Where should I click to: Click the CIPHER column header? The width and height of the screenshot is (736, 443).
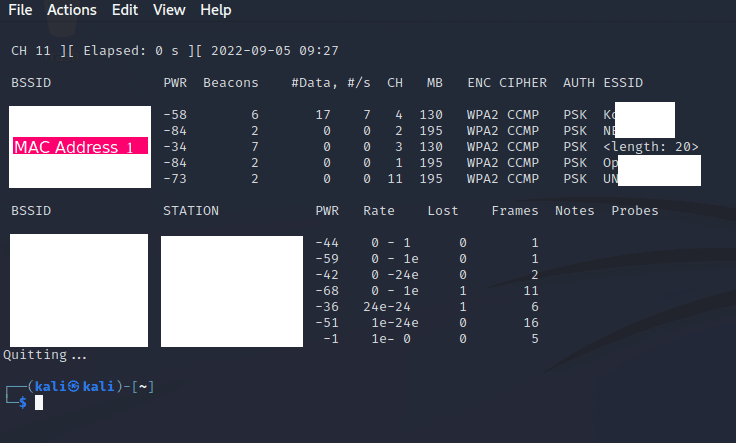(523, 83)
